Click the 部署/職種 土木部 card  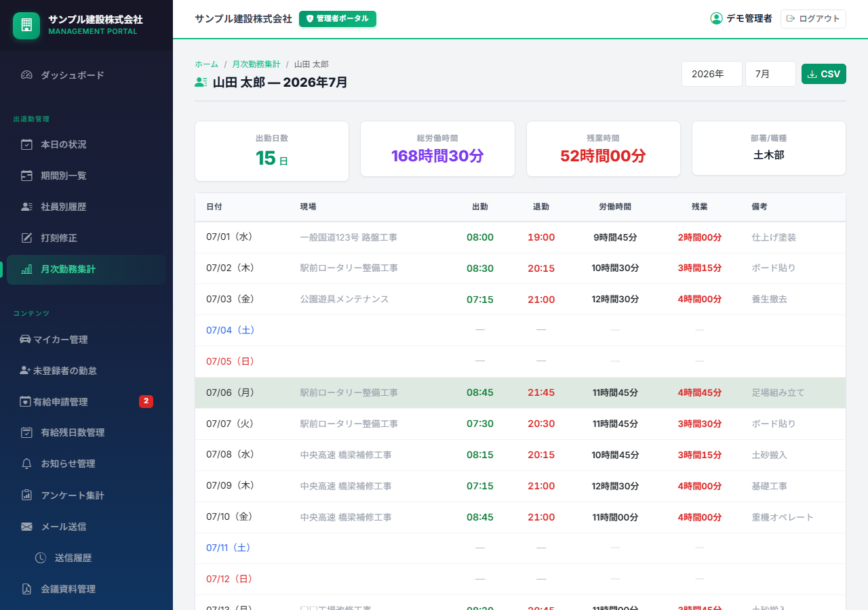pos(769,148)
